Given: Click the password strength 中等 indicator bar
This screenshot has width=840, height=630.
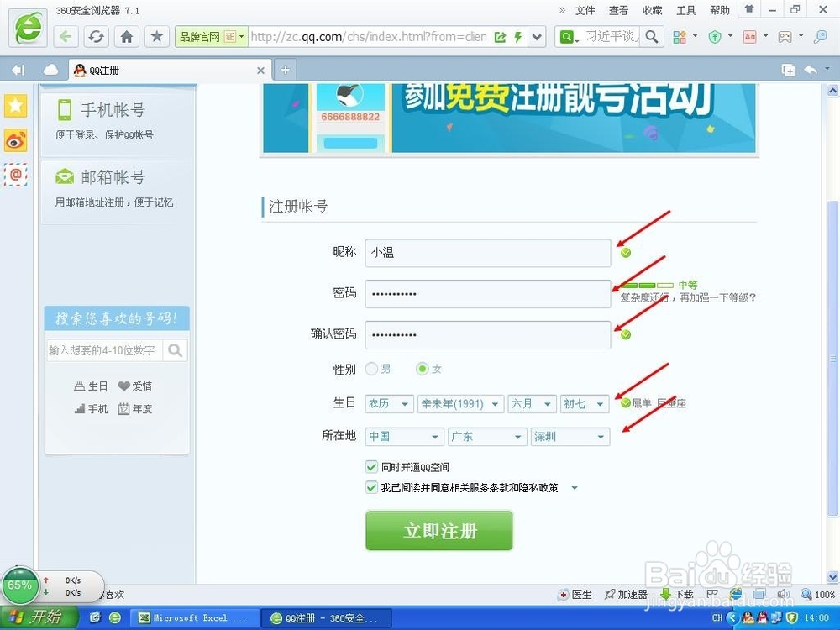Looking at the screenshot, I should (x=647, y=285).
